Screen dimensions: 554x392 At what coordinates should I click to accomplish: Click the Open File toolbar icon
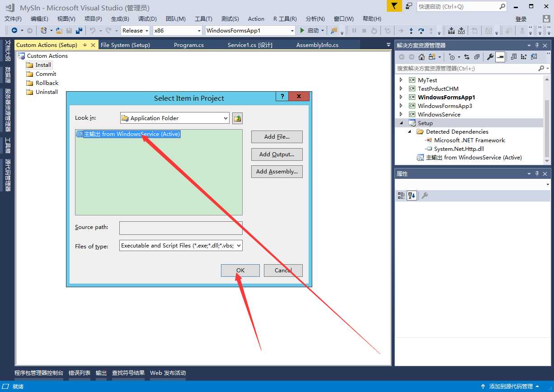(59, 31)
